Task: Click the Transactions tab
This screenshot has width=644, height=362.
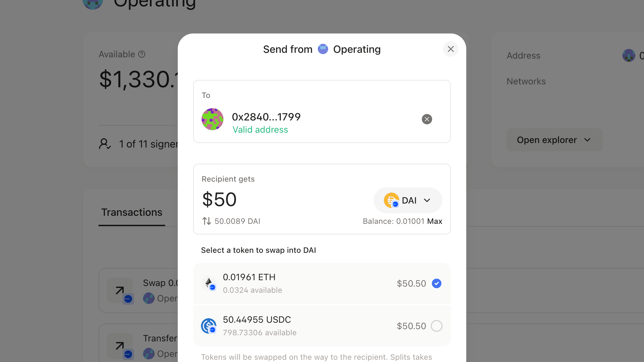Action: click(131, 212)
